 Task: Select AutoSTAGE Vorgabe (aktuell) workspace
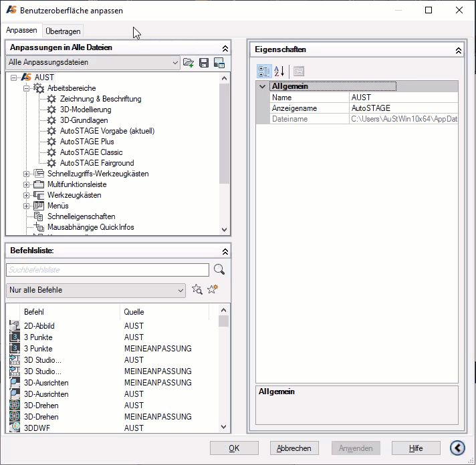107,131
